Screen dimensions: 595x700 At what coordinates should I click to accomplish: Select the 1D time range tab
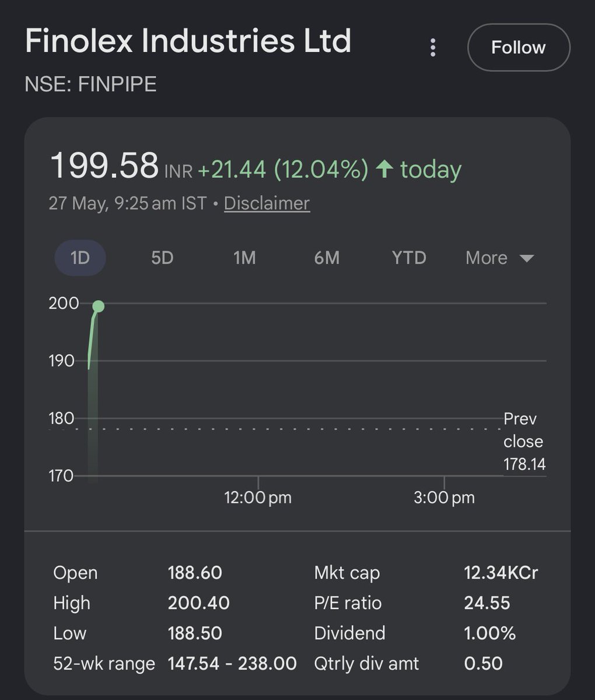click(80, 258)
